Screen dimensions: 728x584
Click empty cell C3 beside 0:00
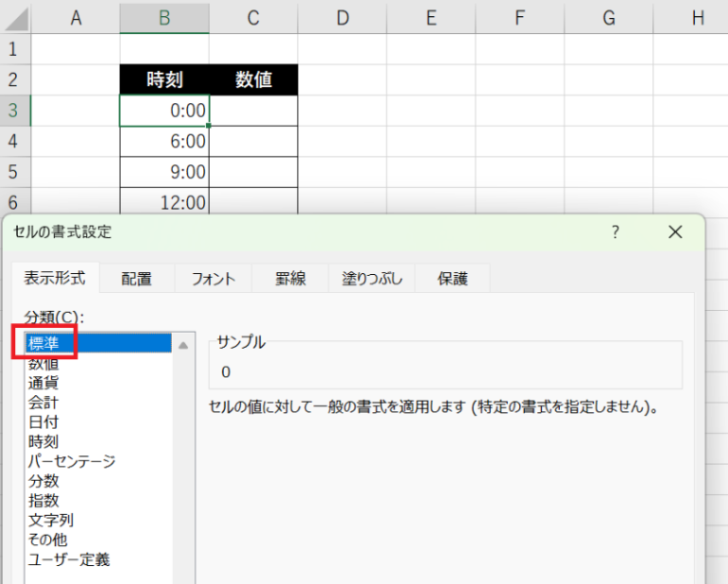[x=253, y=111]
